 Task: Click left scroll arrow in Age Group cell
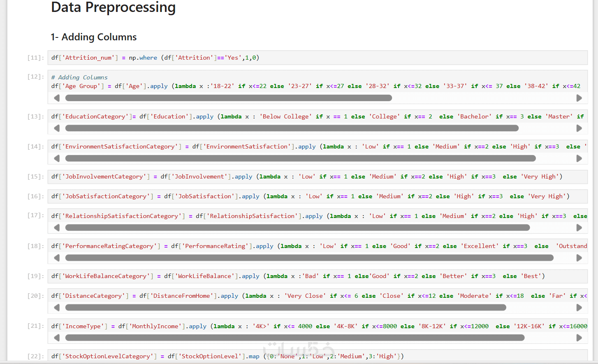click(x=57, y=98)
